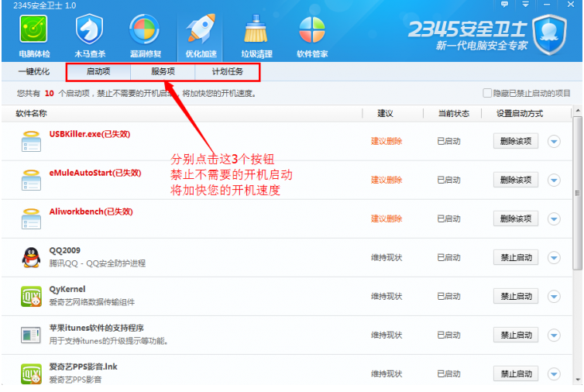Click the 2345安全卫士 shield logo
The width and height of the screenshot is (584, 392).
click(550, 33)
